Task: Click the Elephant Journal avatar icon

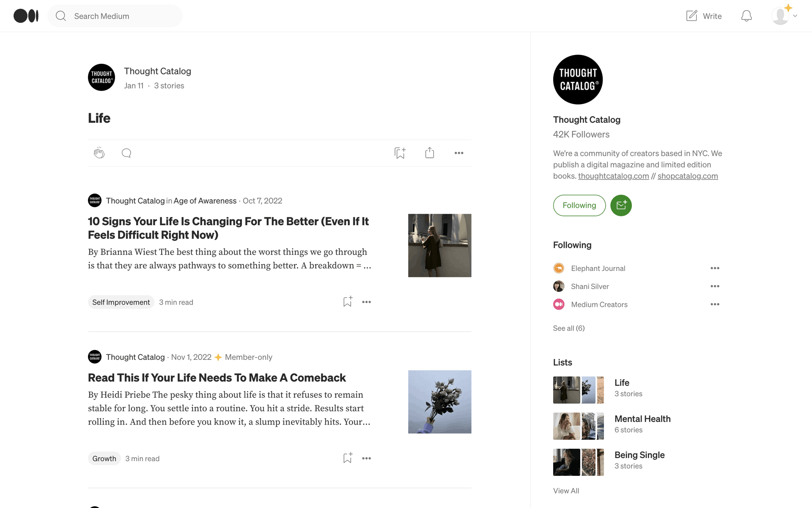Action: point(559,268)
